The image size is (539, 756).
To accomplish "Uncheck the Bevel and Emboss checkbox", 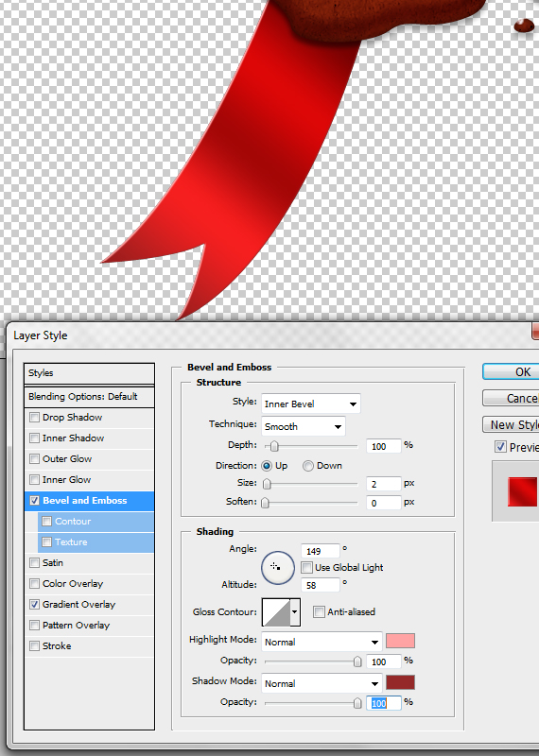I will [34, 500].
